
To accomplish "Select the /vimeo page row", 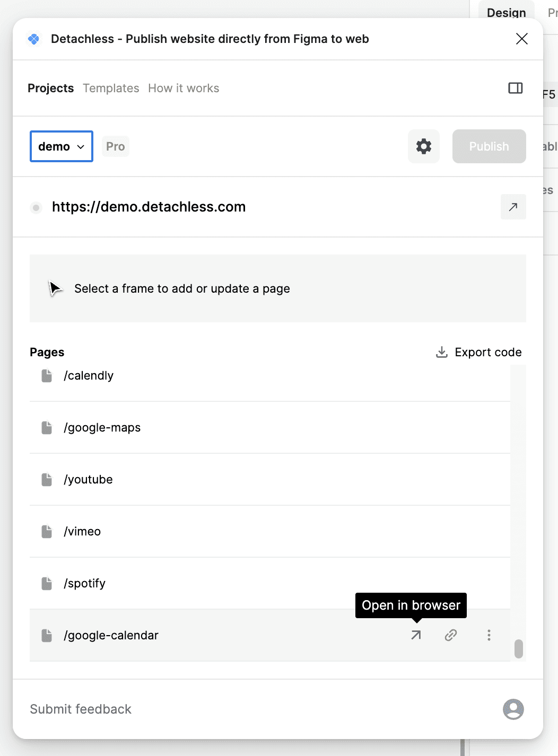I will pos(270,532).
